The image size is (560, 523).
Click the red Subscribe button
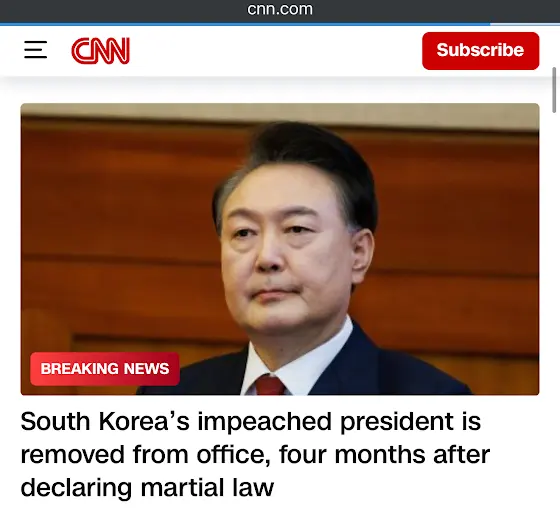(x=480, y=51)
